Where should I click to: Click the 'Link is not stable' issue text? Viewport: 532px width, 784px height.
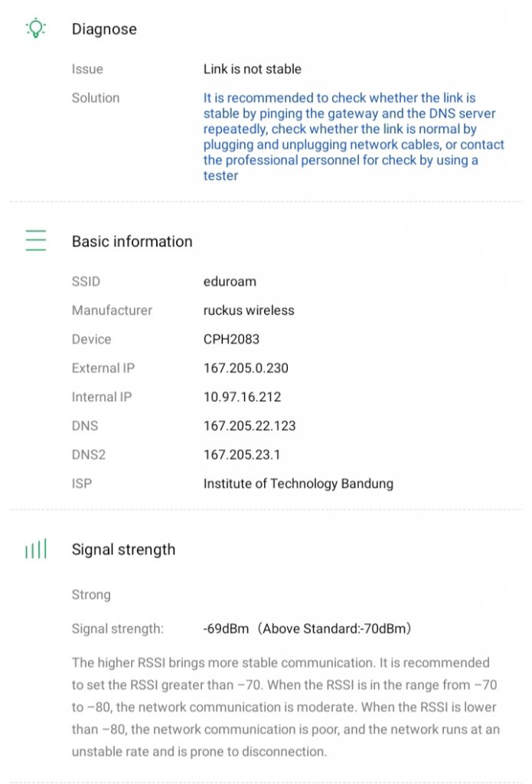click(x=252, y=69)
